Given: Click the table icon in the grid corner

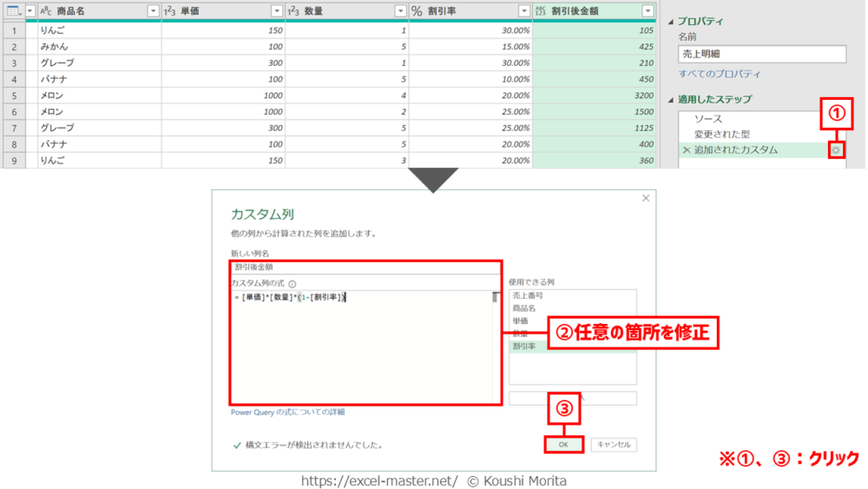Looking at the screenshot, I should pos(13,10).
